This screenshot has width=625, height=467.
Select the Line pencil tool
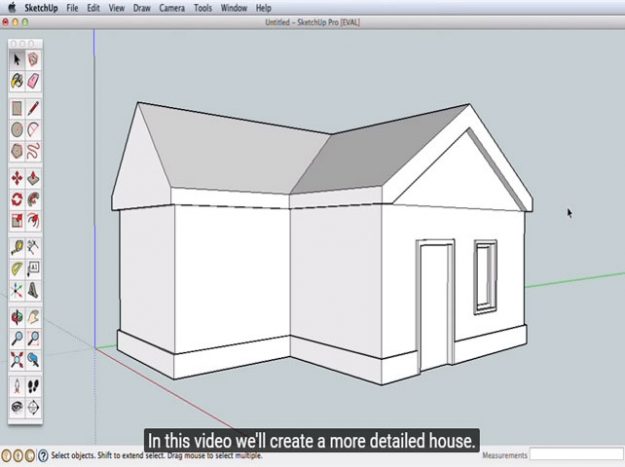33,107
